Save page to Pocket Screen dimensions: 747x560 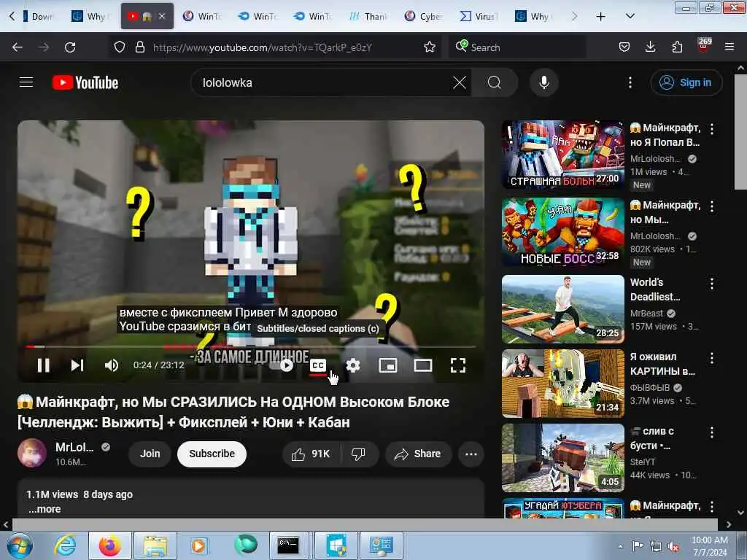[624, 47]
